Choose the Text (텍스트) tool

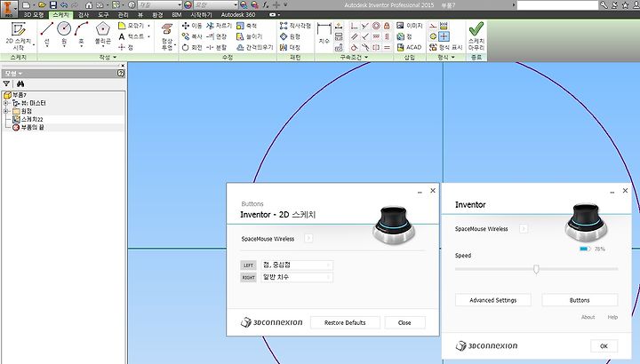point(132,36)
